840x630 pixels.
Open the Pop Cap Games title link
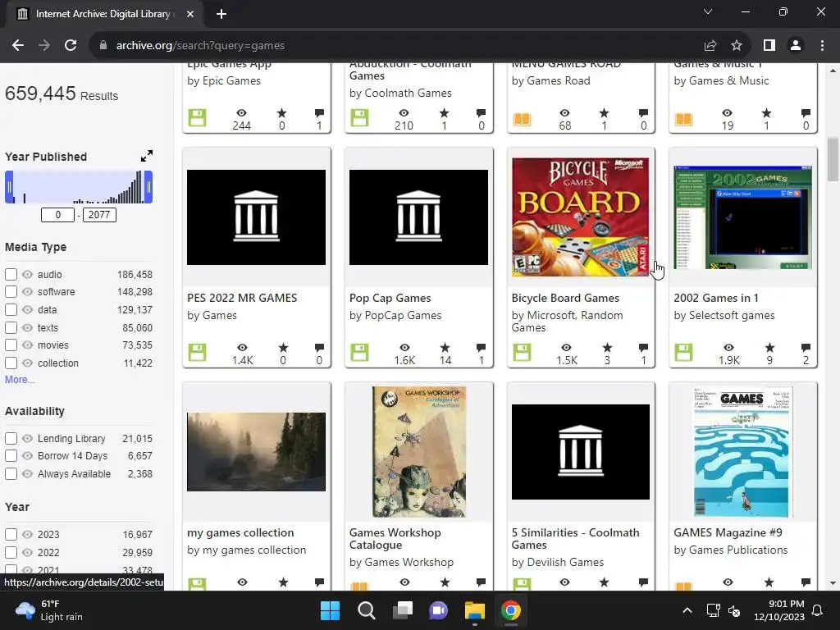[x=390, y=298]
